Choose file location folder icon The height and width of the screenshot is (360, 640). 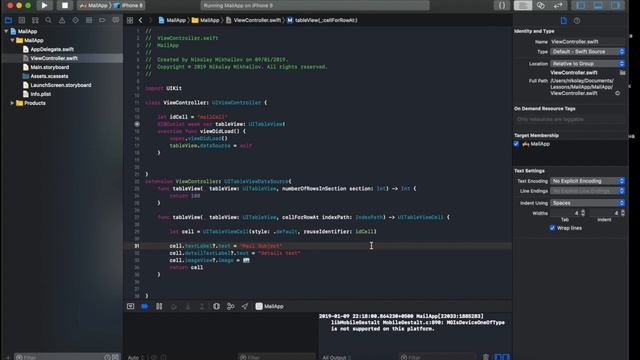click(x=622, y=73)
